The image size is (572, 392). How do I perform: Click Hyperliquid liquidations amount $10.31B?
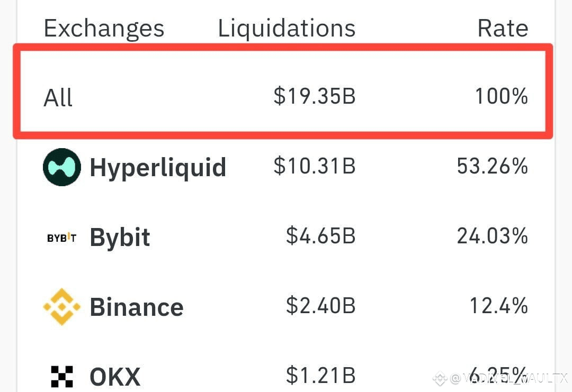click(x=315, y=166)
